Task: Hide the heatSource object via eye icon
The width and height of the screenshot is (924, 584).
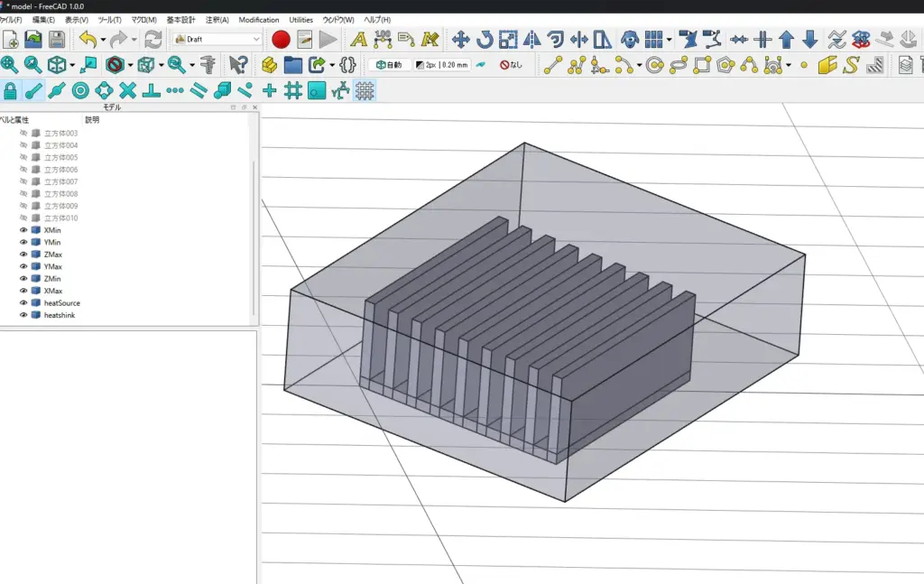Action: (x=23, y=303)
